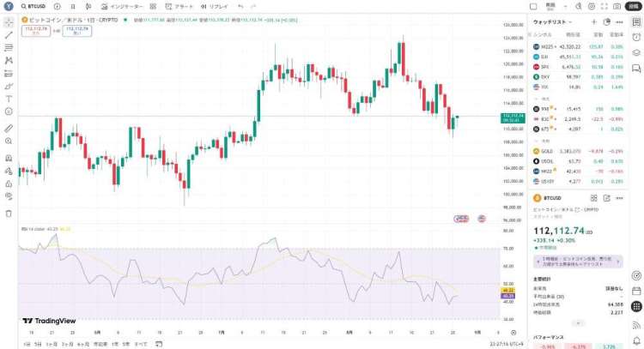Open symbol details grid icon beside BTCUSD

pos(594,198)
